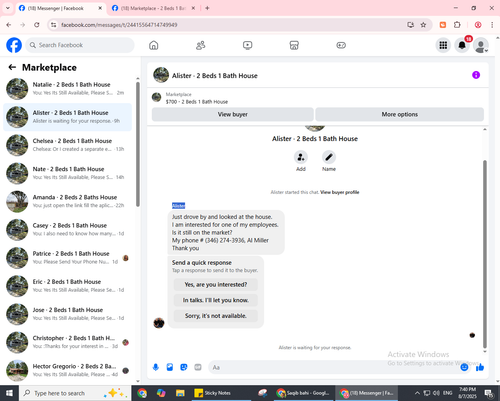Open Hector Gregorio's conversation
This screenshot has width=500, height=401.
(x=68, y=371)
